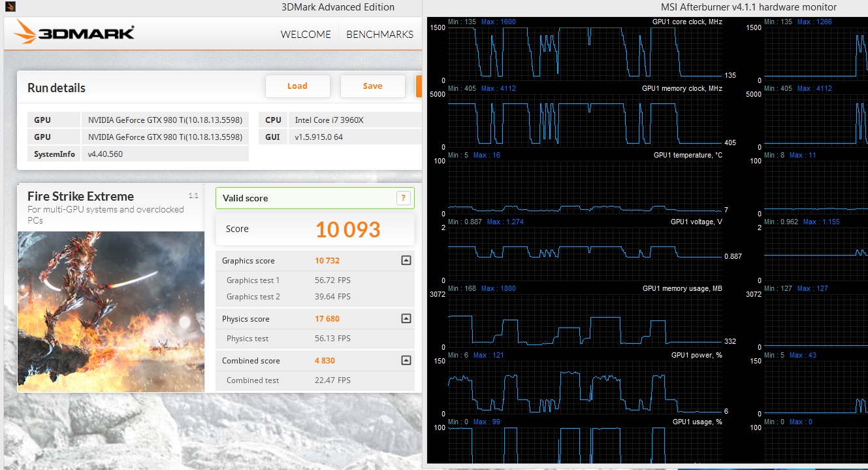The height and width of the screenshot is (470, 868).
Task: Click the version 1.1 label of Fire Strike Extreme
Action: [x=193, y=195]
